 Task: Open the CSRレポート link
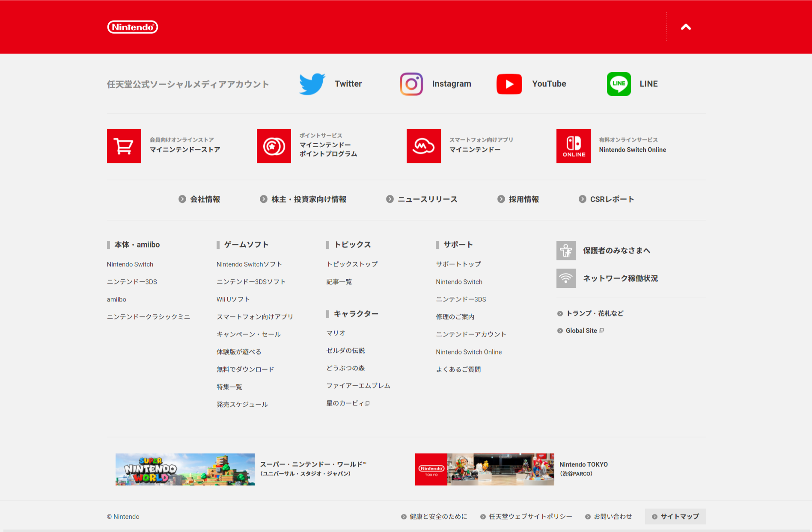pos(612,199)
